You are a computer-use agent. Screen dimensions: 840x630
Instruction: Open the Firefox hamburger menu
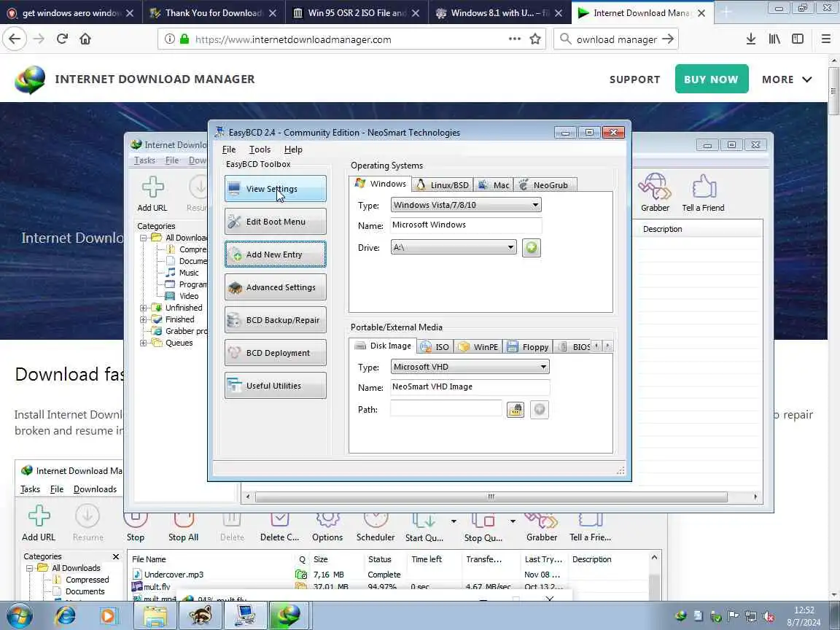pyautogui.click(x=825, y=39)
